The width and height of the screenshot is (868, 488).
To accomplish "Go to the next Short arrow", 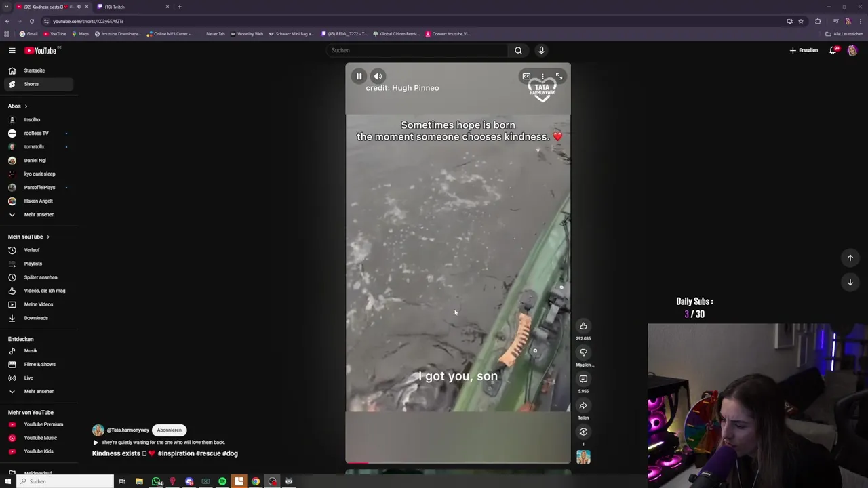I will [850, 283].
